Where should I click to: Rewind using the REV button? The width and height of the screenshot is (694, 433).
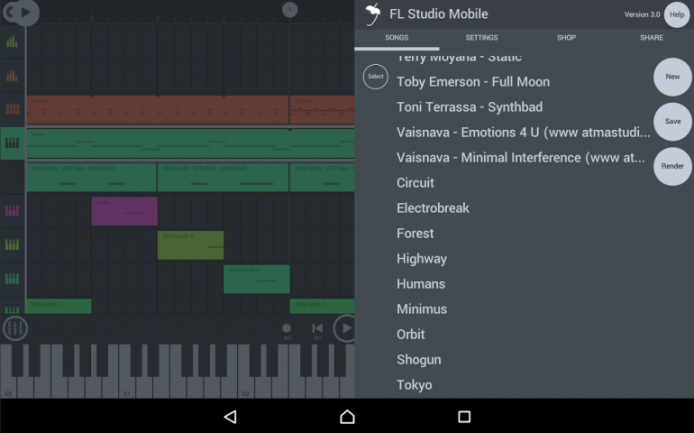pyautogui.click(x=317, y=329)
